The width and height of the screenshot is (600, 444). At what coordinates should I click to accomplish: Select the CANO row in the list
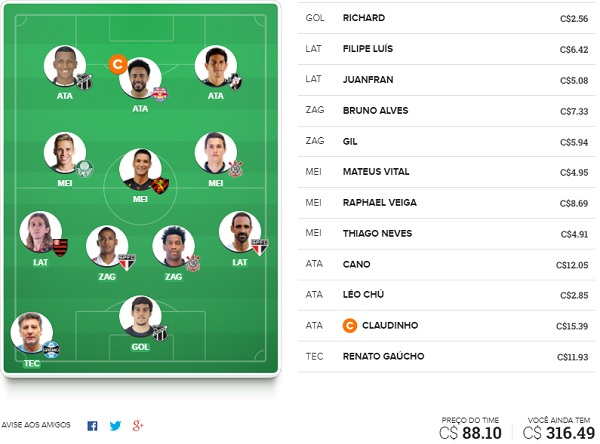click(447, 264)
